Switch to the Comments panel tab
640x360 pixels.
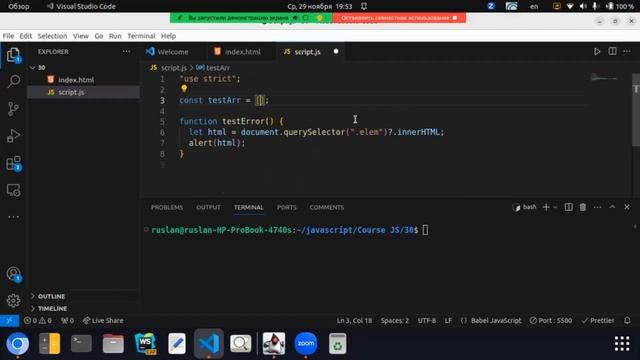(x=327, y=207)
